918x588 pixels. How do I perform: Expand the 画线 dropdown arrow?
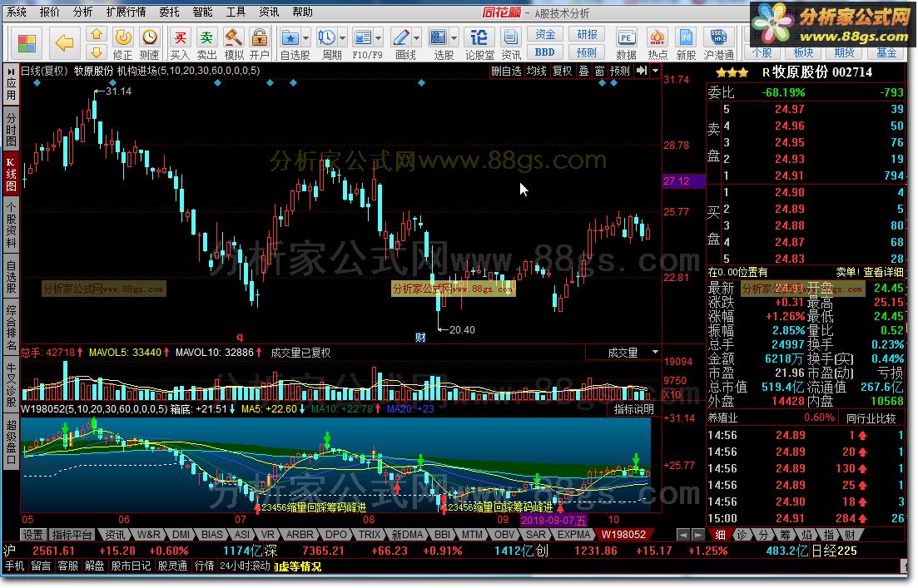click(x=417, y=38)
